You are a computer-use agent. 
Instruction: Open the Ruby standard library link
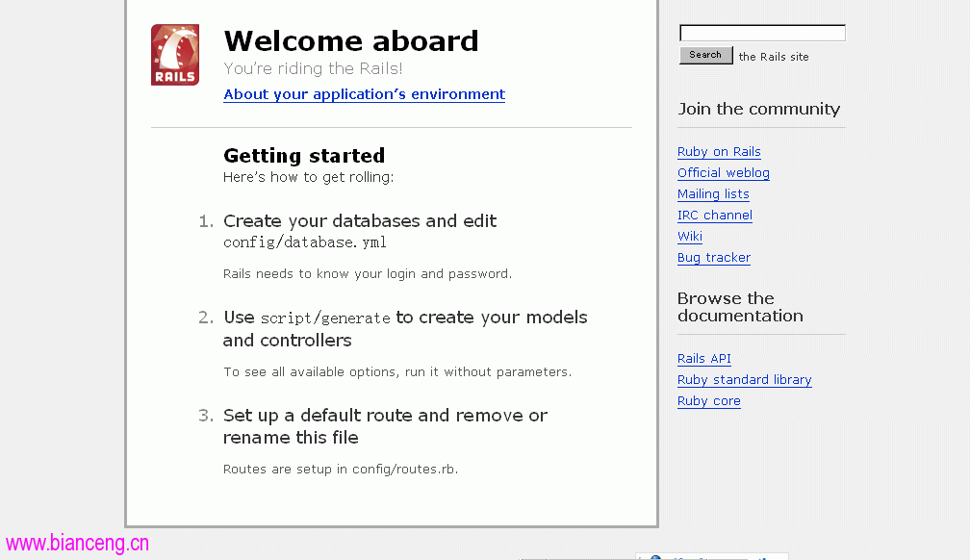[744, 379]
